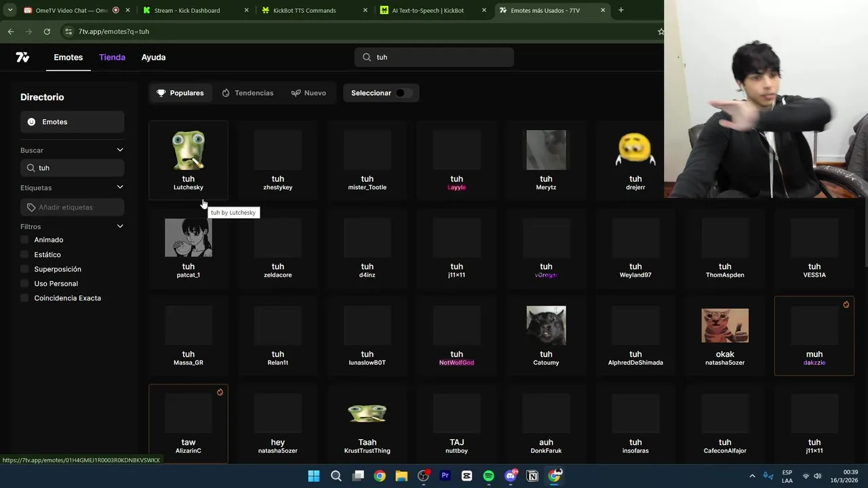
Task: Open the browser tab search dropdown
Action: pyautogui.click(x=9, y=10)
